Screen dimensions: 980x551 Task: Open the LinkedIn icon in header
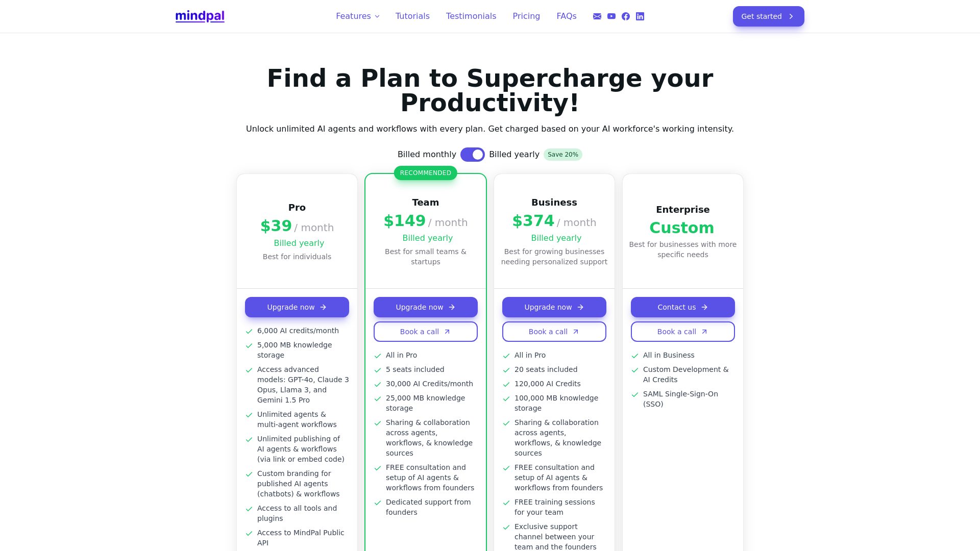(x=640, y=16)
